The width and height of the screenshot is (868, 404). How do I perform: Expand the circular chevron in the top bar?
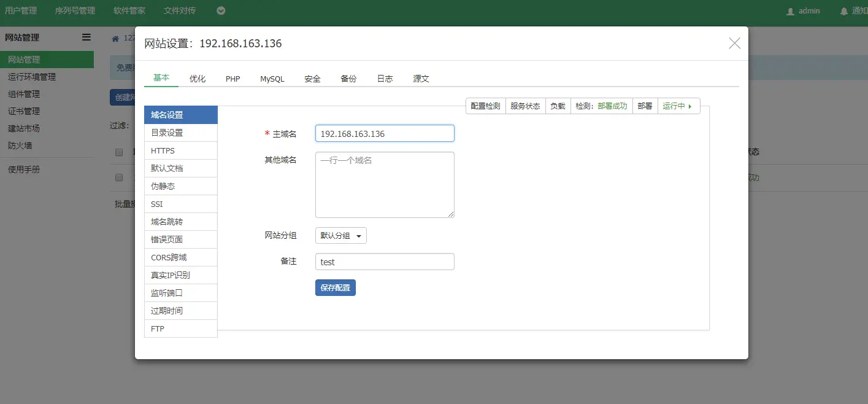[221, 10]
